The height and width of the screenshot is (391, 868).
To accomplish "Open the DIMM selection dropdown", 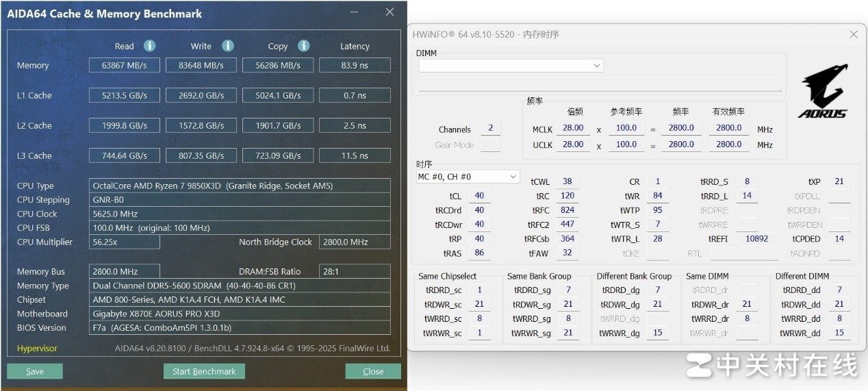I will click(x=511, y=66).
